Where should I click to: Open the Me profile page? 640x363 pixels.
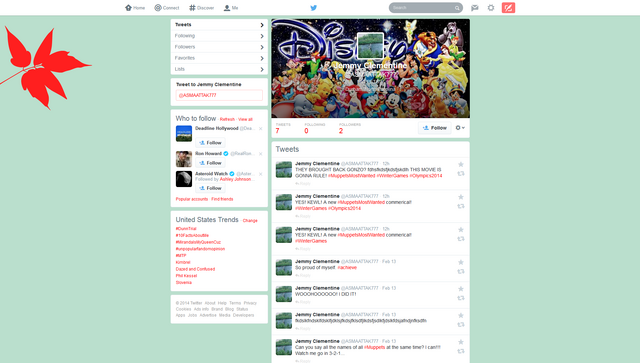click(231, 8)
